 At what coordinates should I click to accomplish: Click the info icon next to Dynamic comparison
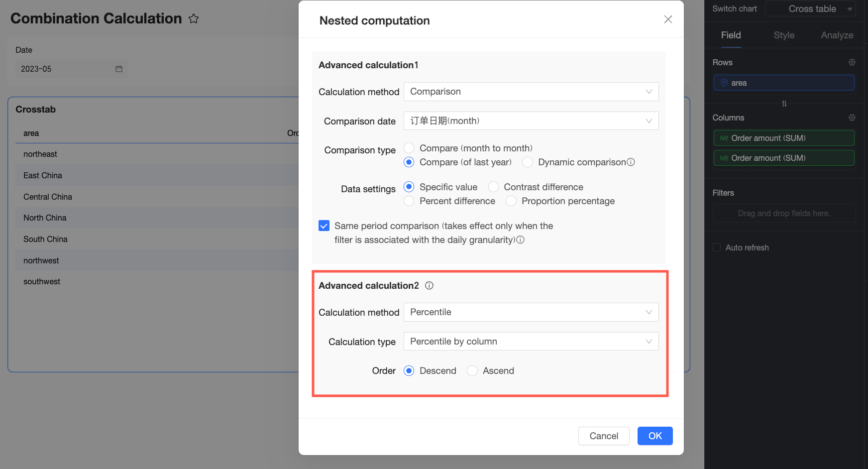click(631, 162)
